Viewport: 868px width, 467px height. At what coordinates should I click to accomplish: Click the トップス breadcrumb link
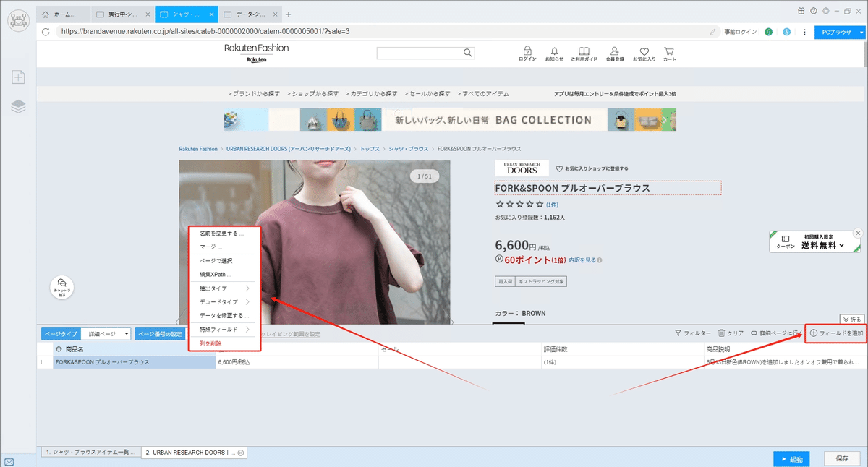pyautogui.click(x=370, y=149)
